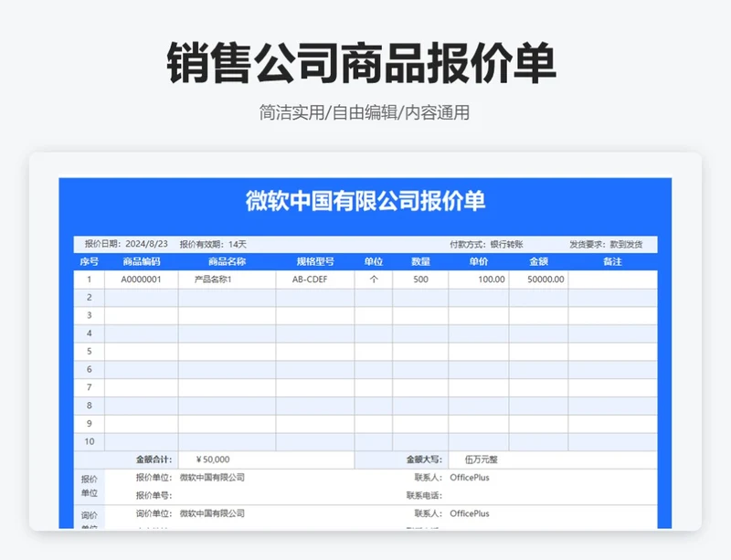This screenshot has height=560, width=731.
Task: Click the 规格型号 column header
Action: 315,261
